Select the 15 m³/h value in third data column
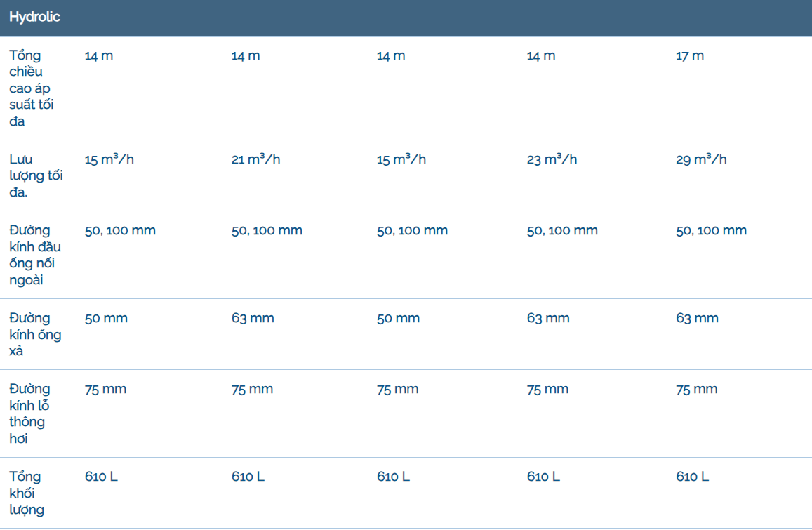812x530 pixels. [x=401, y=159]
